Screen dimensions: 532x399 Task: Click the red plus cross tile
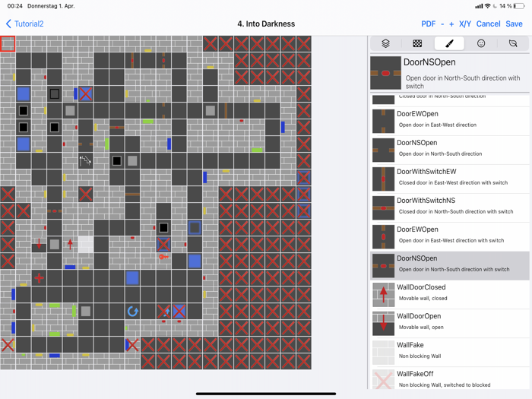pyautogui.click(x=39, y=278)
